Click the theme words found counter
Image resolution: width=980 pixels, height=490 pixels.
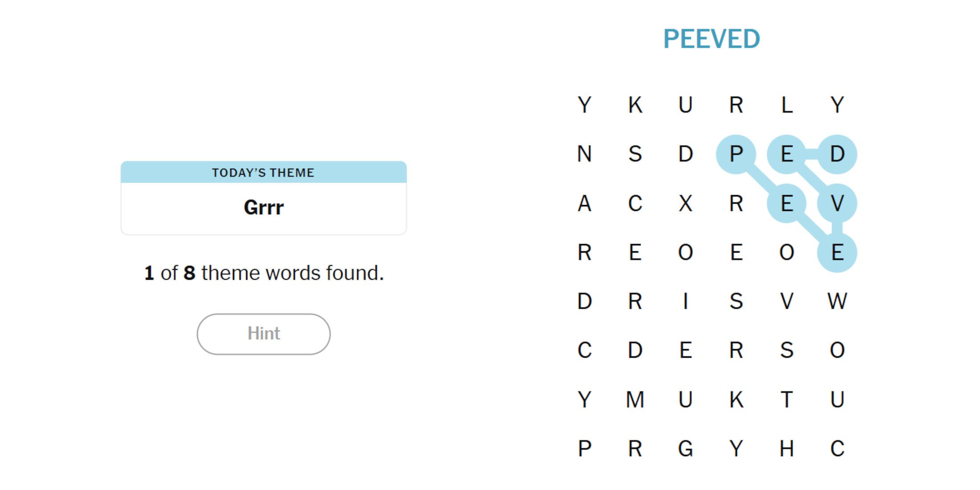tap(264, 273)
